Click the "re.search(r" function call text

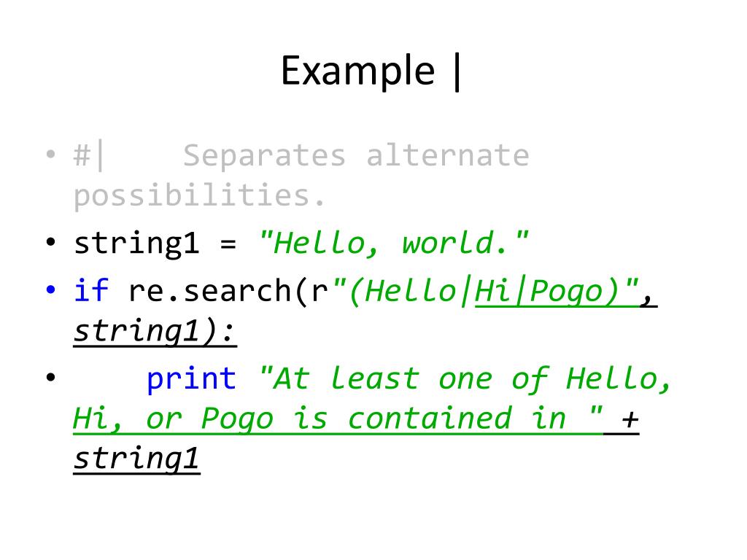pos(228,290)
